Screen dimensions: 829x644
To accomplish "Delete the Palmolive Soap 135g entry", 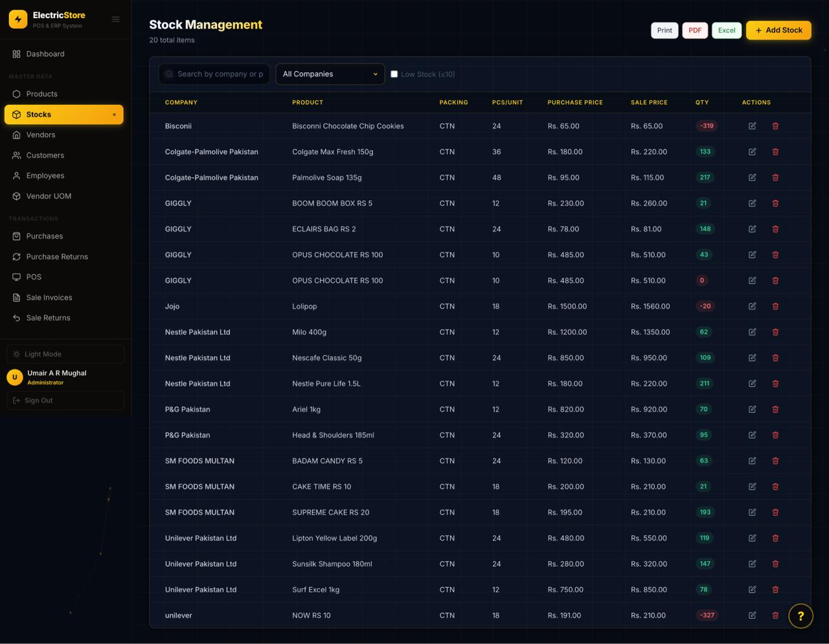I will 775,177.
